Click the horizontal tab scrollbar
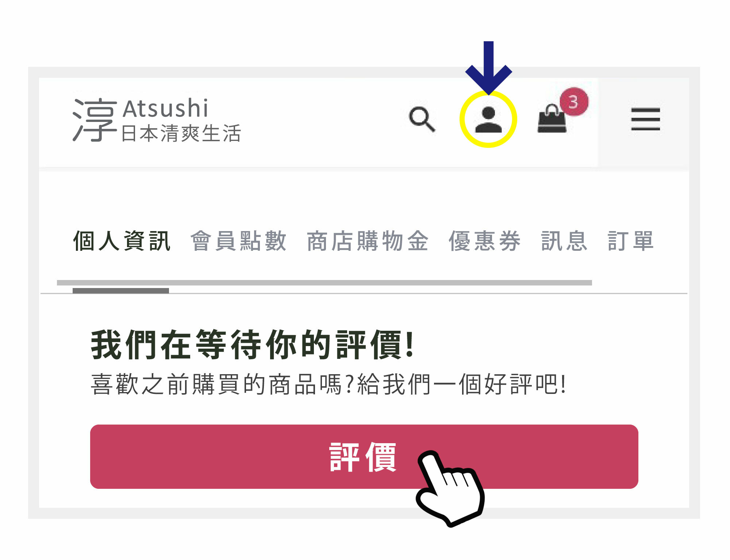 pyautogui.click(x=324, y=283)
